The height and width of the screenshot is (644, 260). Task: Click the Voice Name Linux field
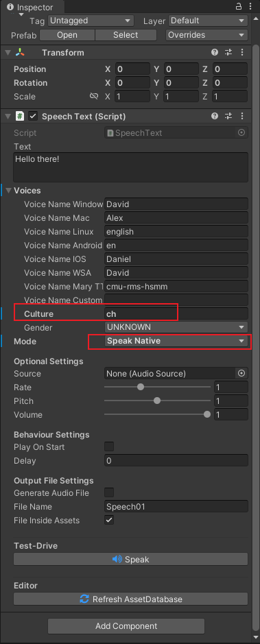(x=176, y=231)
